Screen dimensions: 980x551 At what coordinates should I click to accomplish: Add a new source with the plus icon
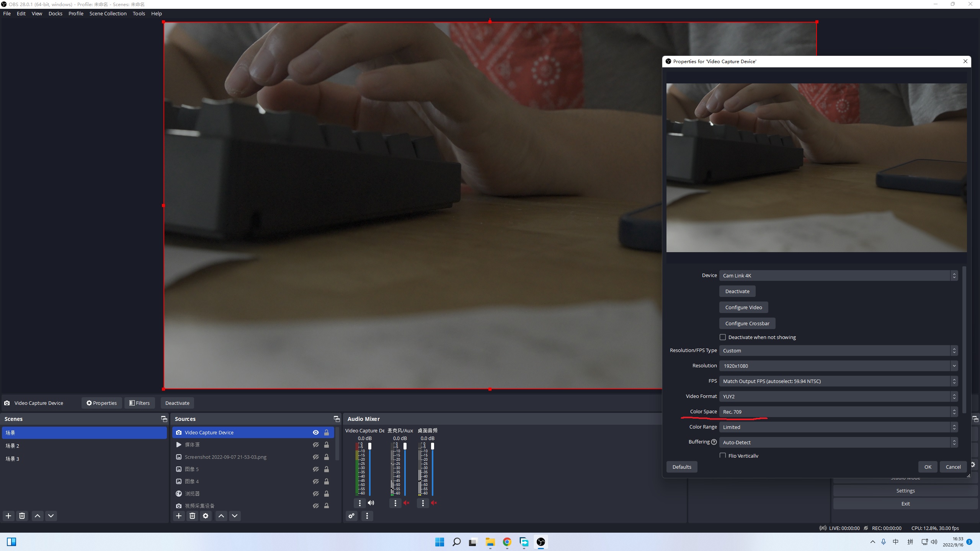[179, 516]
